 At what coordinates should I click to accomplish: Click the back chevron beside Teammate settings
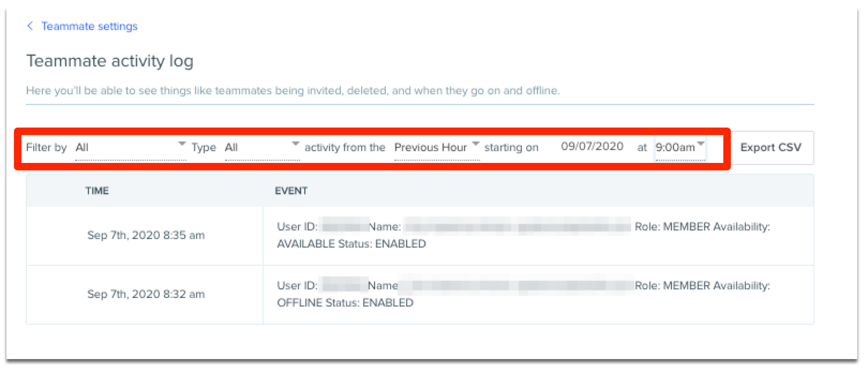tap(30, 26)
